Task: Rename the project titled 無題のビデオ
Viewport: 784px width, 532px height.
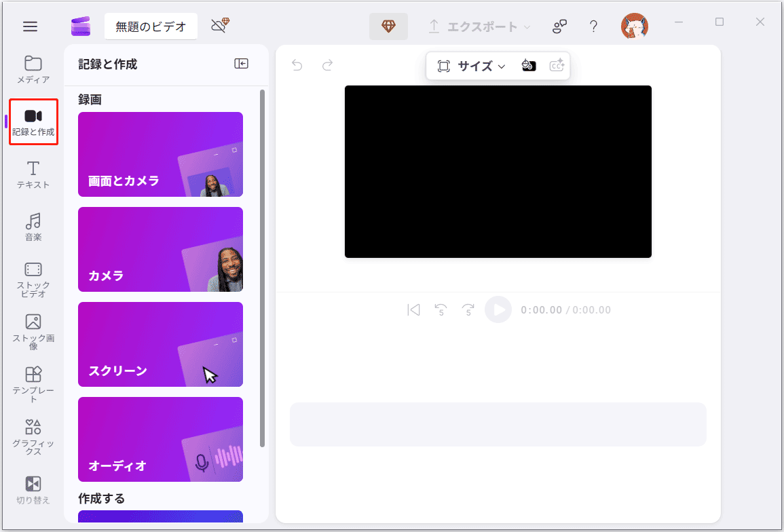Action: (x=151, y=26)
